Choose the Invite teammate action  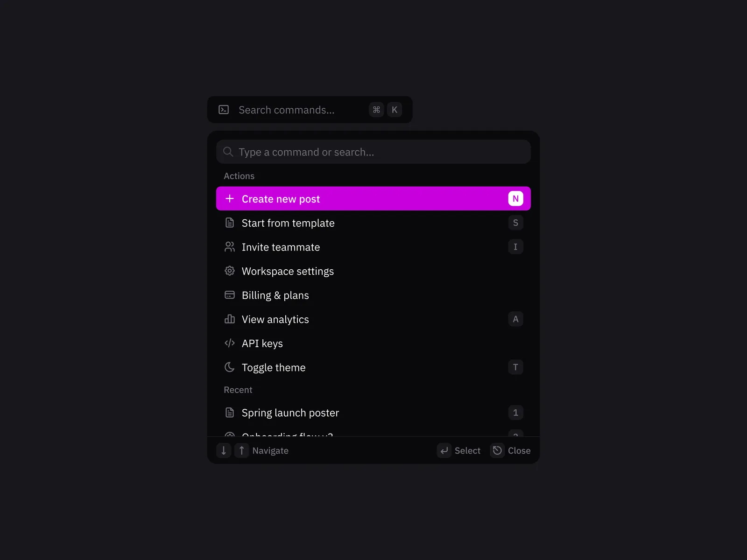pyautogui.click(x=373, y=247)
